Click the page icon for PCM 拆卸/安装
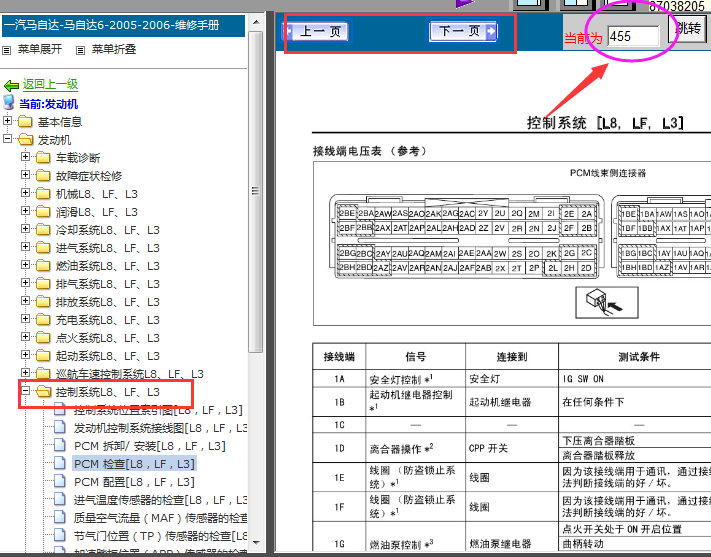Screen dimensions: 711x557 point(60,445)
